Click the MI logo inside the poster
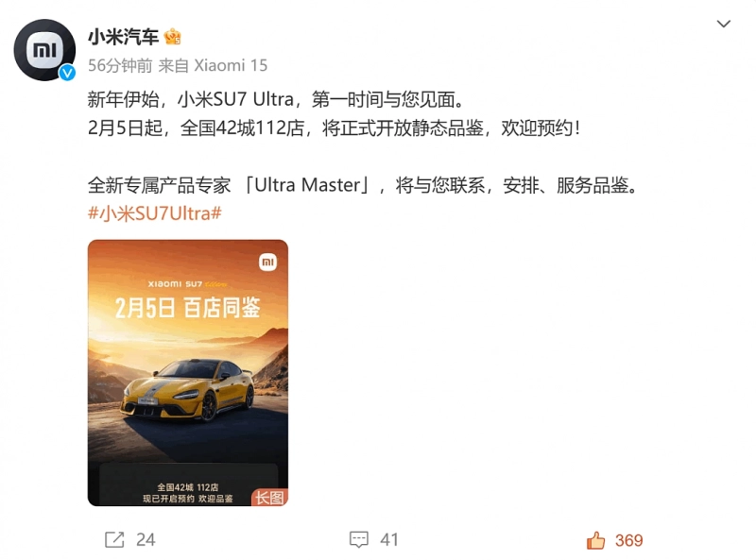Viewport: 756px width, 560px height. pyautogui.click(x=267, y=263)
